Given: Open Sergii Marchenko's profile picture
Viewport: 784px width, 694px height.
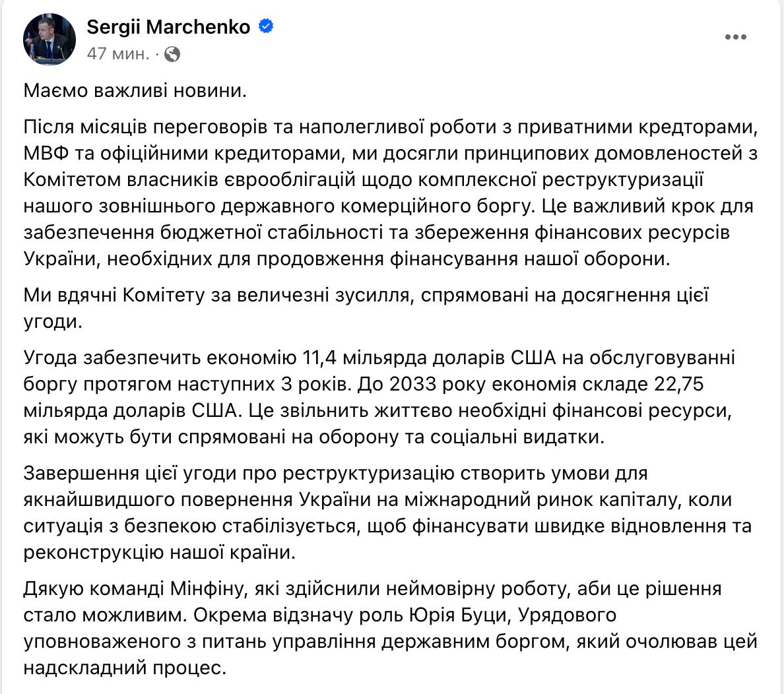Looking at the screenshot, I should pos(48,39).
